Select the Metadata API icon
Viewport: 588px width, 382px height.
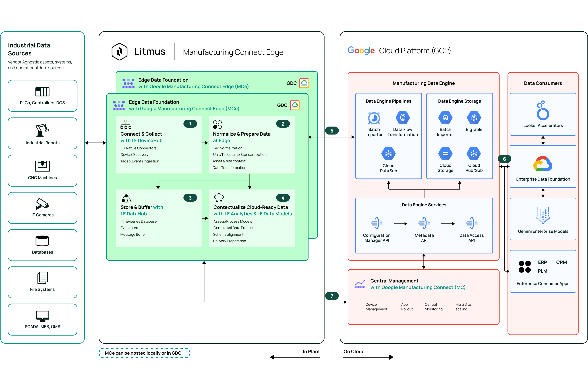coord(424,223)
